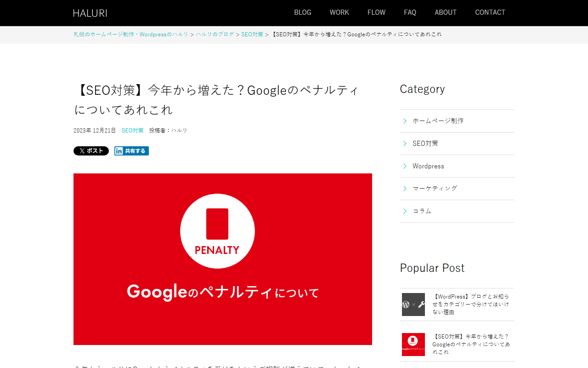
Task: Open the SEO対策 category tag beside the date
Action: point(132,131)
